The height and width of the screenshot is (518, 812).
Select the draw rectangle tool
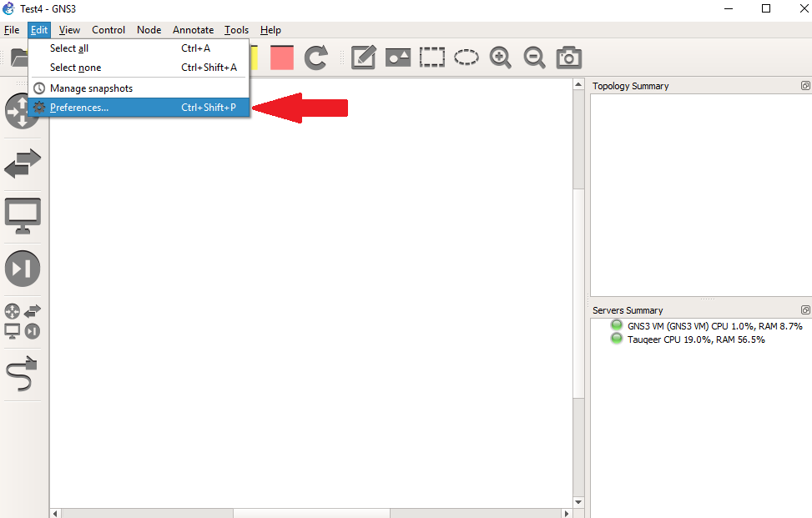point(431,57)
